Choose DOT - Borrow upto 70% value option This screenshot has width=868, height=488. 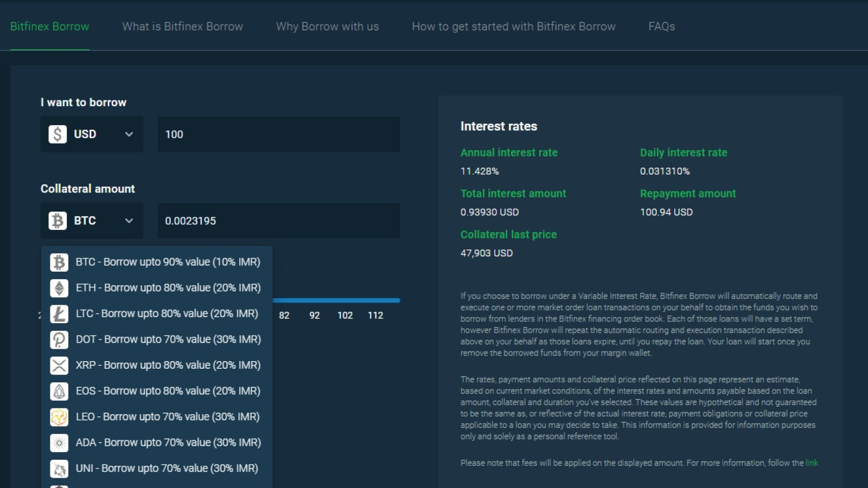tap(157, 339)
